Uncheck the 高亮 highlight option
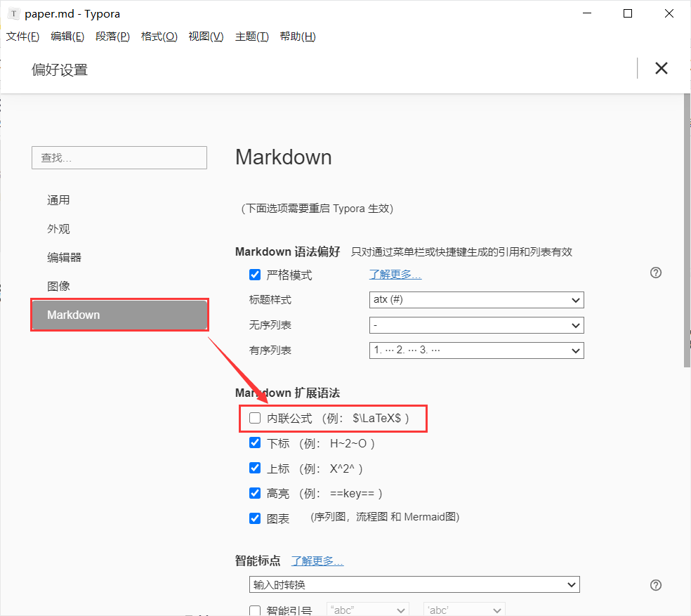Viewport: 691px width, 616px height. (255, 492)
